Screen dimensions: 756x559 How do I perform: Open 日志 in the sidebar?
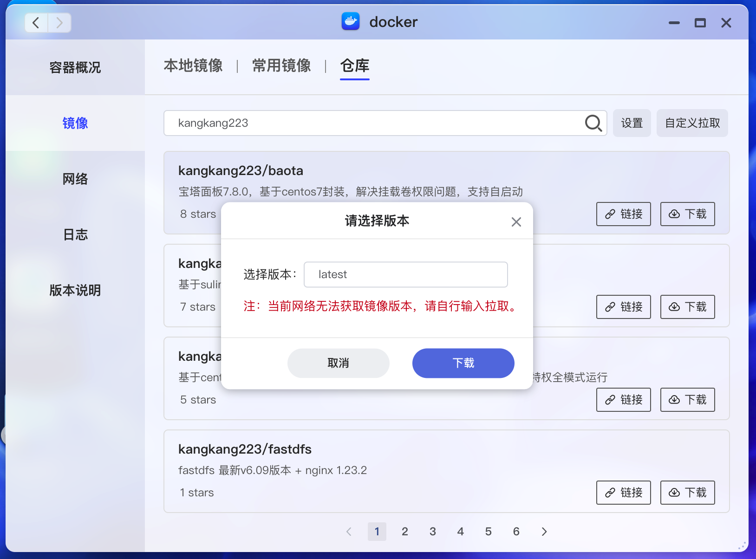75,234
